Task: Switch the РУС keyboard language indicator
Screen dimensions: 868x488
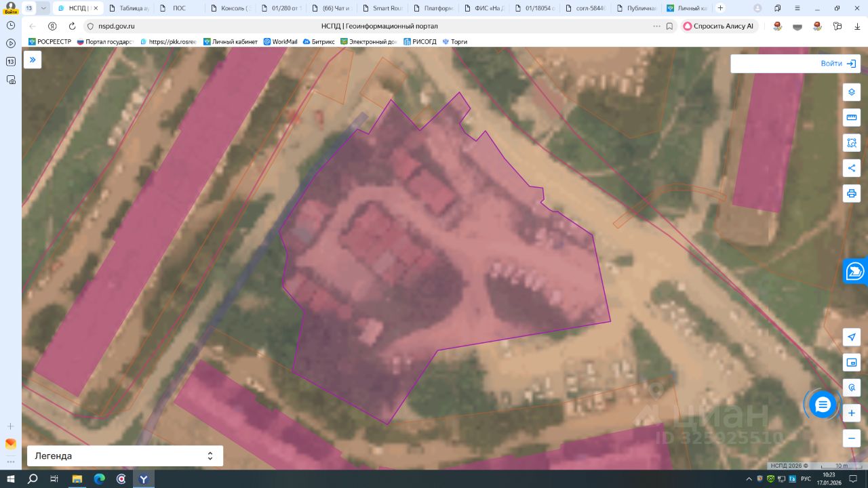Action: (x=806, y=479)
